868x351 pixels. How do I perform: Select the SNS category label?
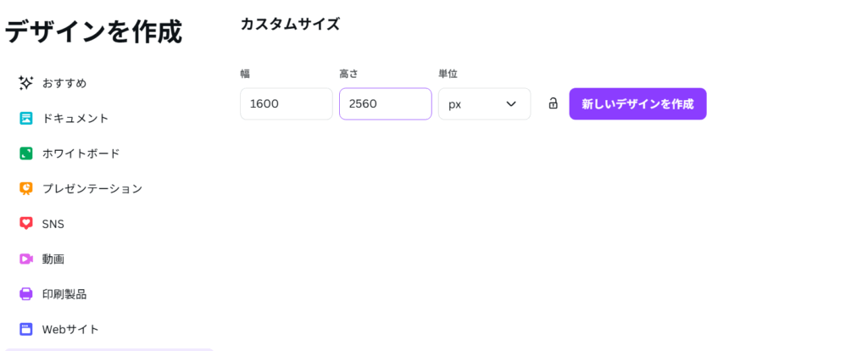[x=53, y=224]
